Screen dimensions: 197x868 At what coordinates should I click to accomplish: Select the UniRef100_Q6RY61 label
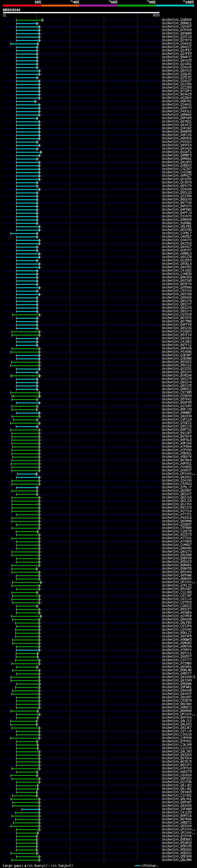tap(177, 101)
